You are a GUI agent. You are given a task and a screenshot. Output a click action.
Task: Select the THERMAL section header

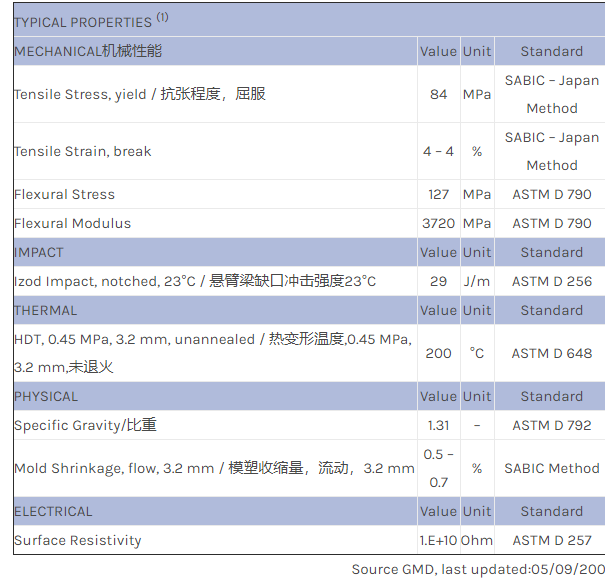tap(46, 310)
